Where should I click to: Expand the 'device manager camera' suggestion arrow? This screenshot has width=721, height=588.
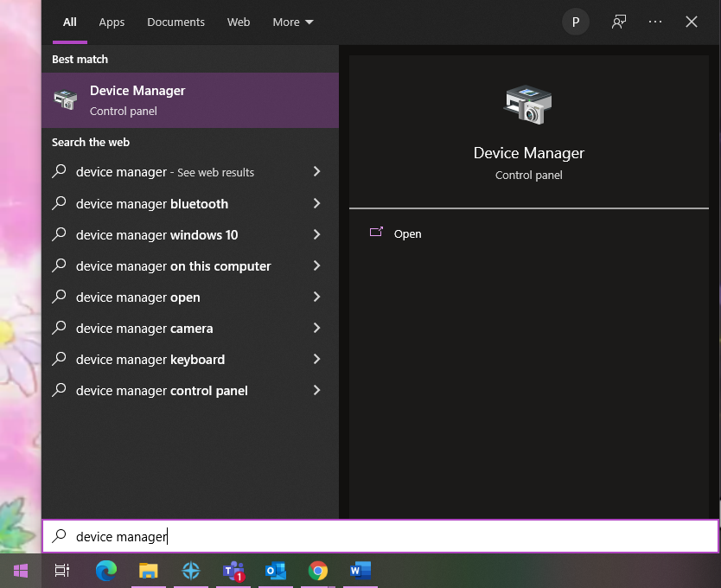(316, 328)
